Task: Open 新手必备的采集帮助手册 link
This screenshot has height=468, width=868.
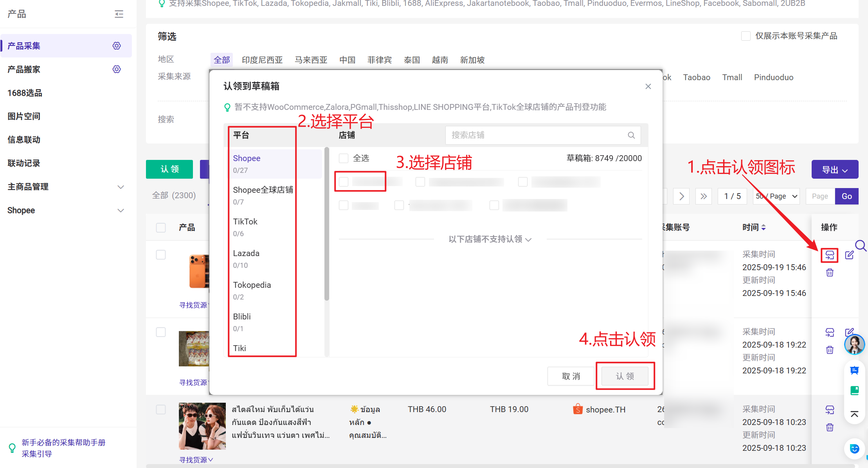Action: point(63,443)
